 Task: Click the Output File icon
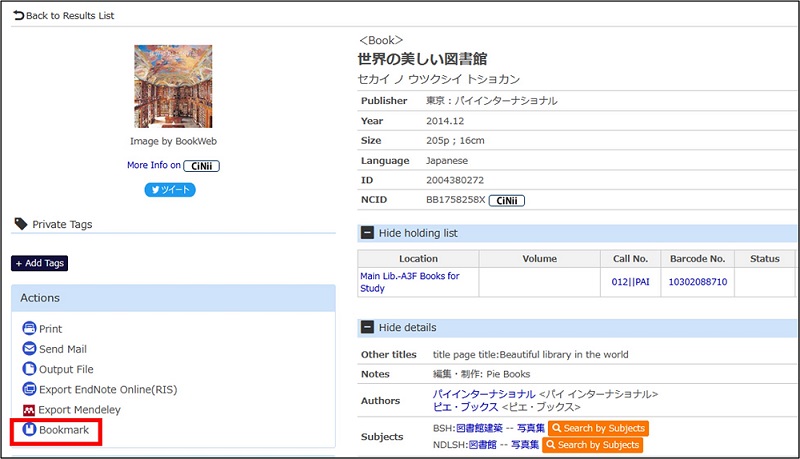tap(30, 369)
